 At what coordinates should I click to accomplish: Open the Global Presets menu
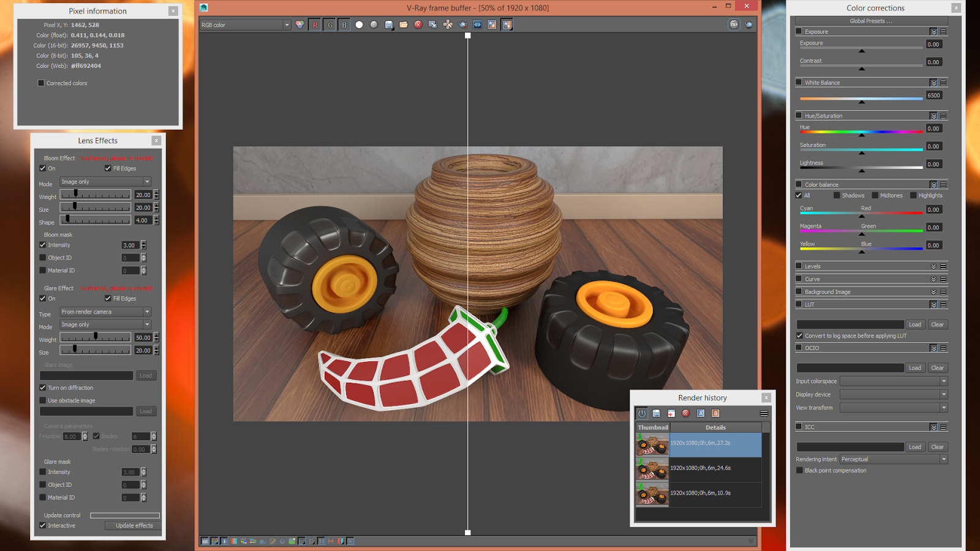(x=870, y=20)
